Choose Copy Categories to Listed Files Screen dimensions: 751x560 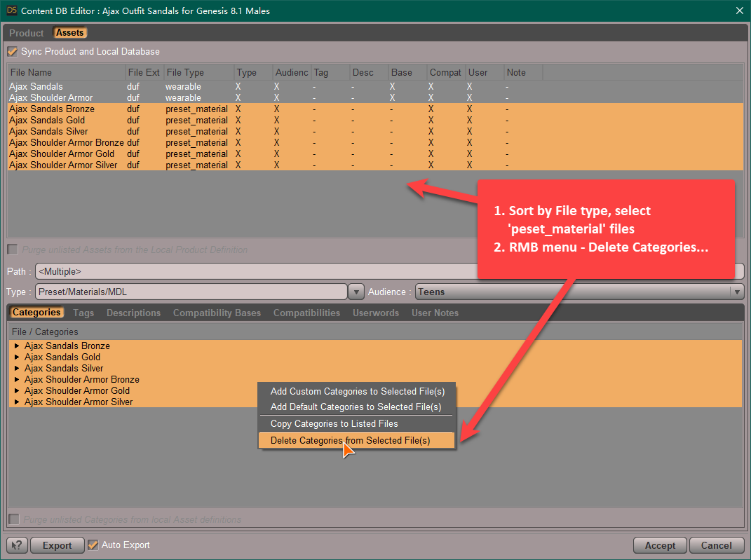coord(357,423)
